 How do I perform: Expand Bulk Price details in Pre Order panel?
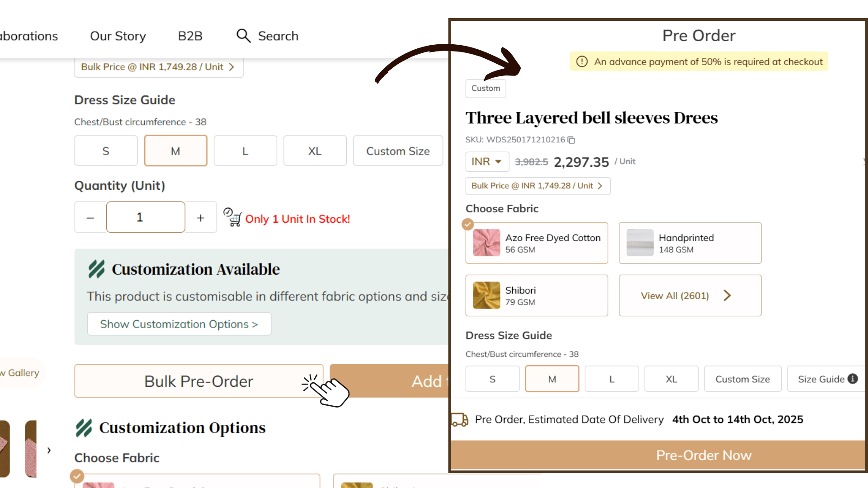pos(538,186)
